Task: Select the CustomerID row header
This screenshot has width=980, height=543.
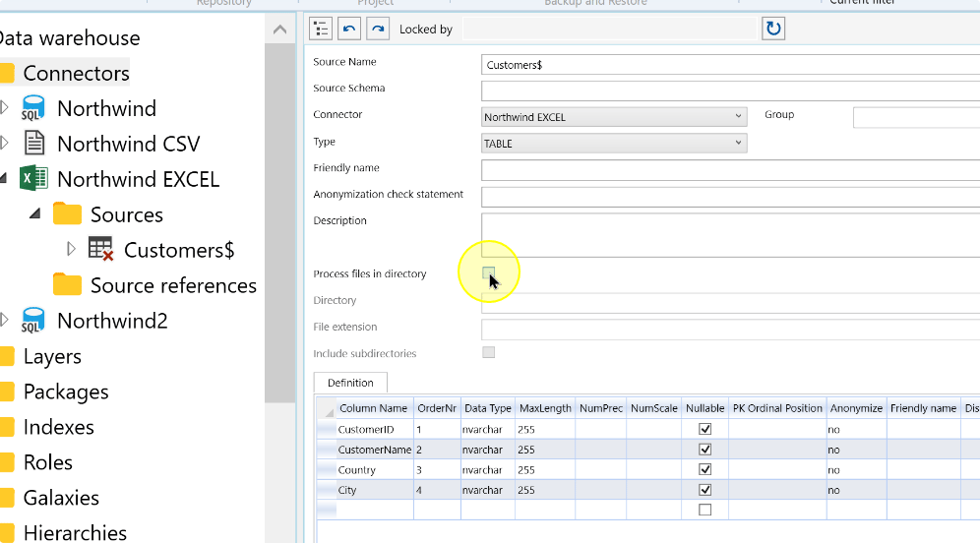Action: [x=327, y=429]
